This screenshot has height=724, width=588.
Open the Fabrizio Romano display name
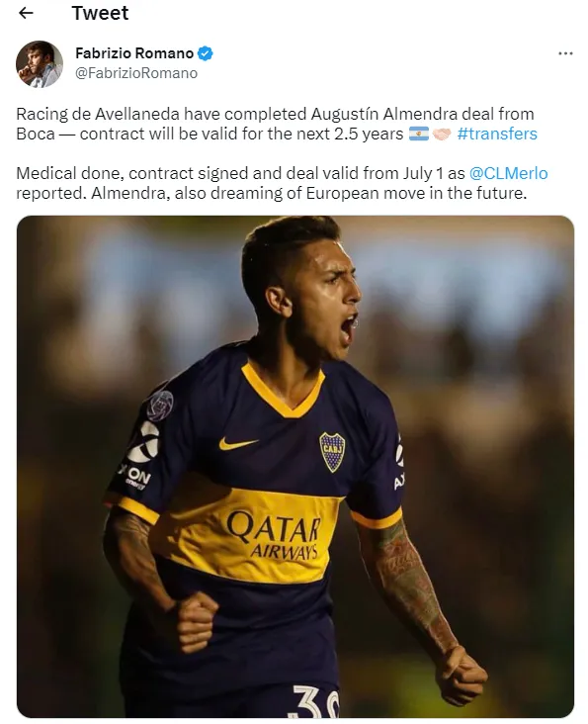click(134, 53)
